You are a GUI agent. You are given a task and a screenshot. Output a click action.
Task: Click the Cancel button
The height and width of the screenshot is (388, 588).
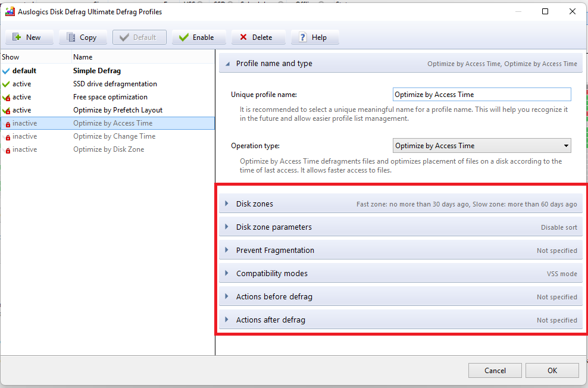pyautogui.click(x=495, y=370)
